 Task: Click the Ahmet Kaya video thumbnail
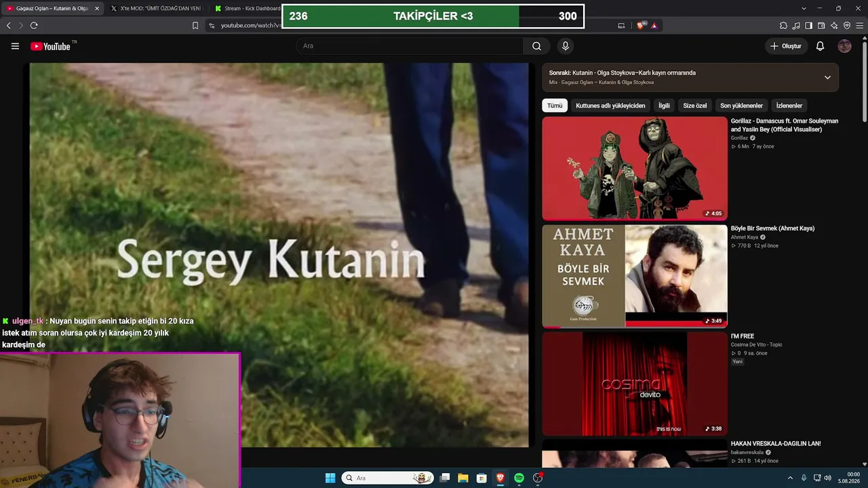635,276
